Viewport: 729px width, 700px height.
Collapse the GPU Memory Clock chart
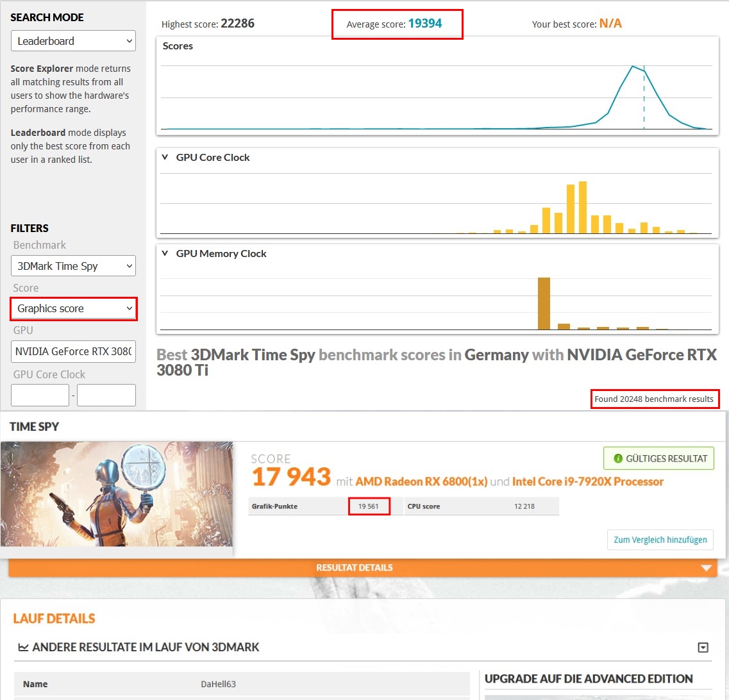[165, 253]
